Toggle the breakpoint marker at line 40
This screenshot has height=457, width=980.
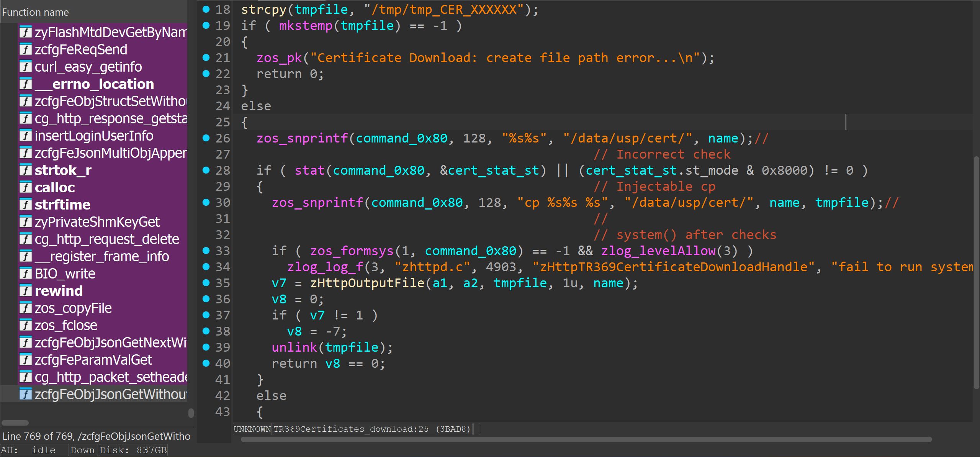pyautogui.click(x=206, y=363)
